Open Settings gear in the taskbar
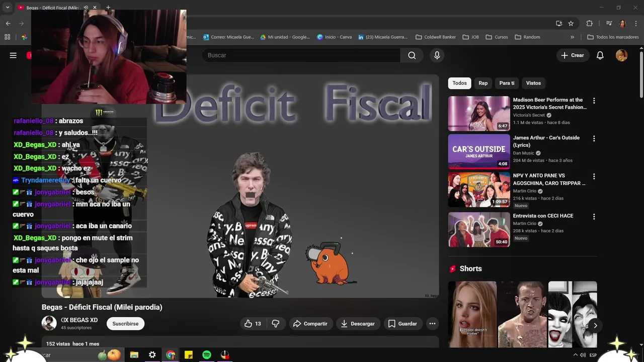 (152, 355)
